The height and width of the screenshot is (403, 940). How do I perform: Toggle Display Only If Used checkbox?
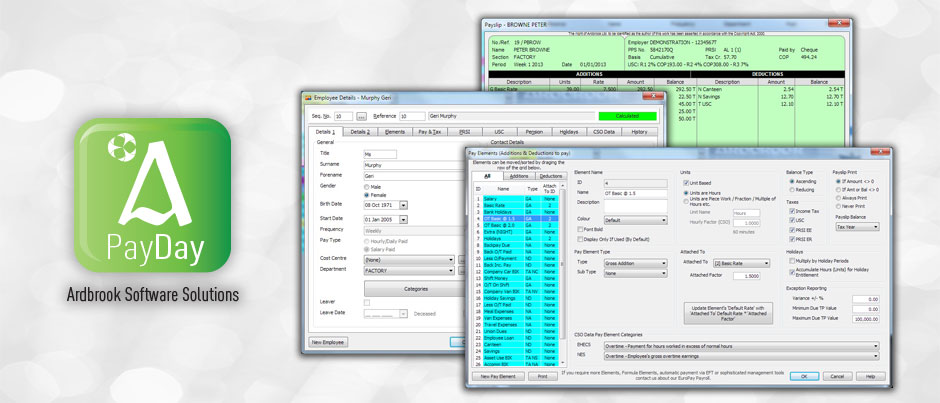pyautogui.click(x=579, y=239)
